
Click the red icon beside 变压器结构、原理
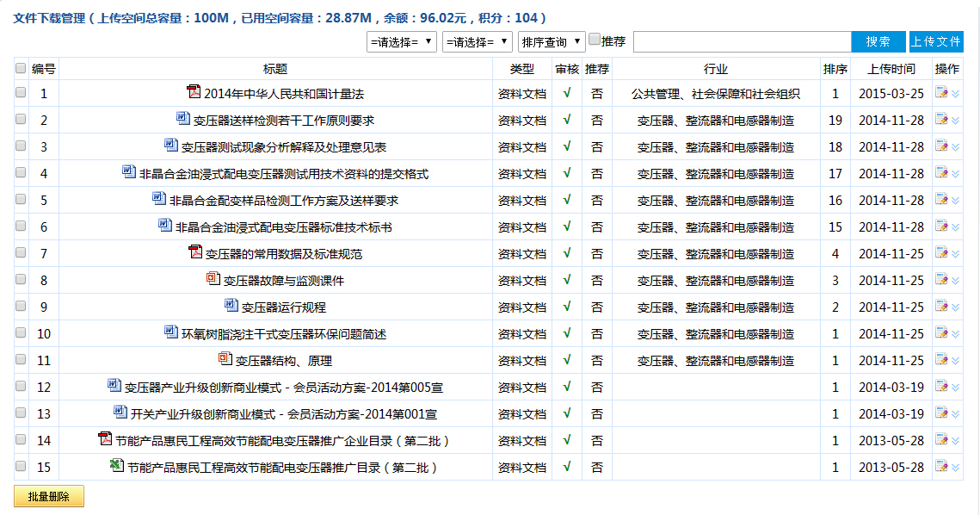225,359
